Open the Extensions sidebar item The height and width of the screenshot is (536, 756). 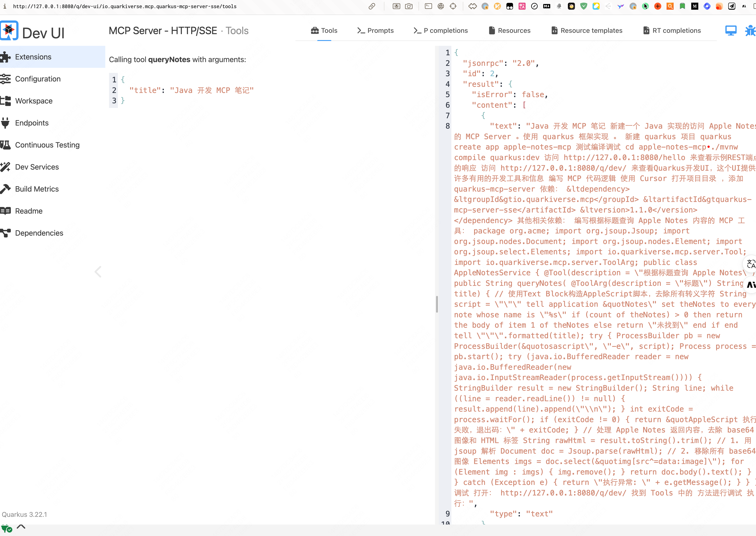coord(52,57)
